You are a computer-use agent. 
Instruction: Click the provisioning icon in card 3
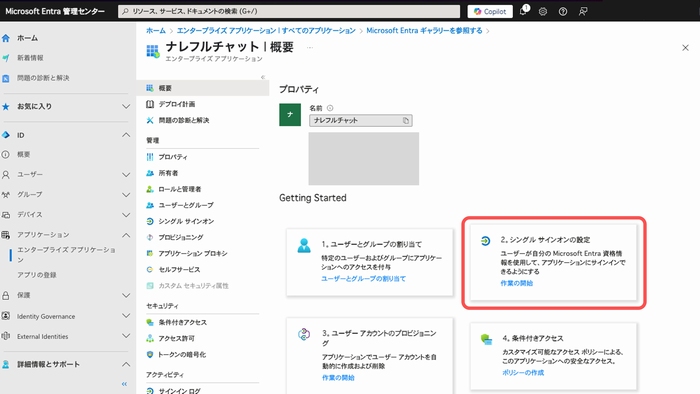tap(304, 334)
